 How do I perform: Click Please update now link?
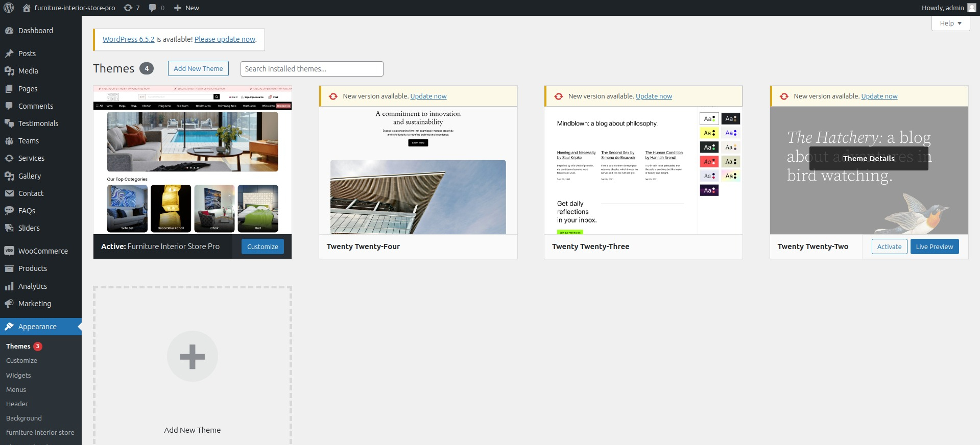coord(225,39)
